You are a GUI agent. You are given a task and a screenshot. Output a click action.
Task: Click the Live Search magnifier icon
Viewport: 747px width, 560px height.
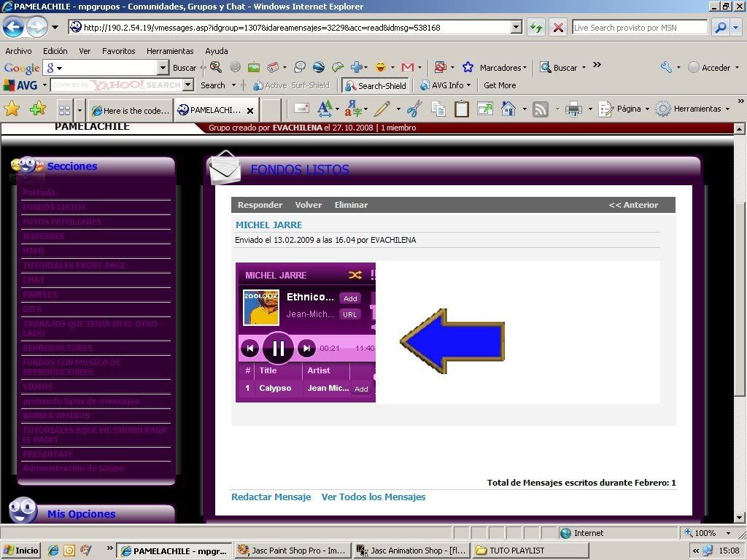(720, 27)
